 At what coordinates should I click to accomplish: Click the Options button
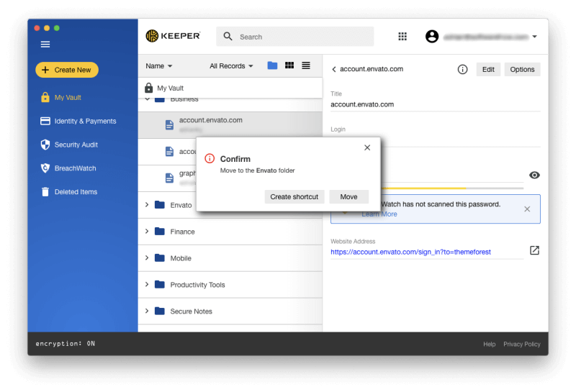[522, 69]
